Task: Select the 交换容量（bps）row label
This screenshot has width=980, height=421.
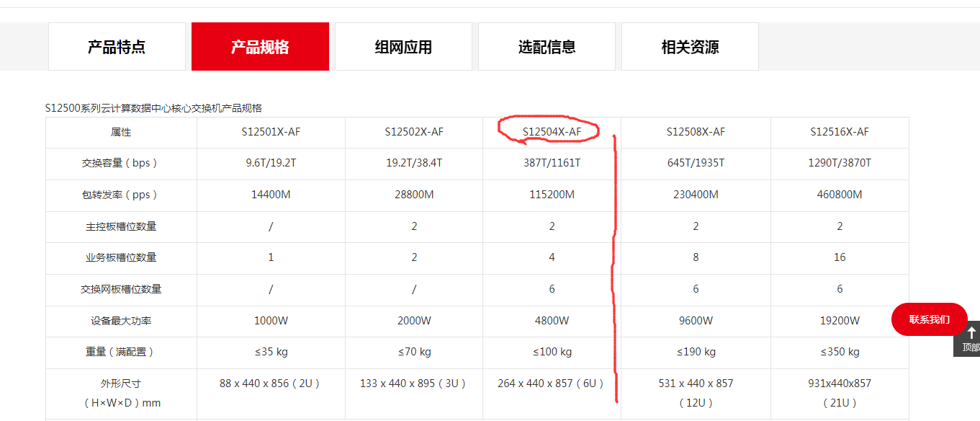Action: point(120,163)
